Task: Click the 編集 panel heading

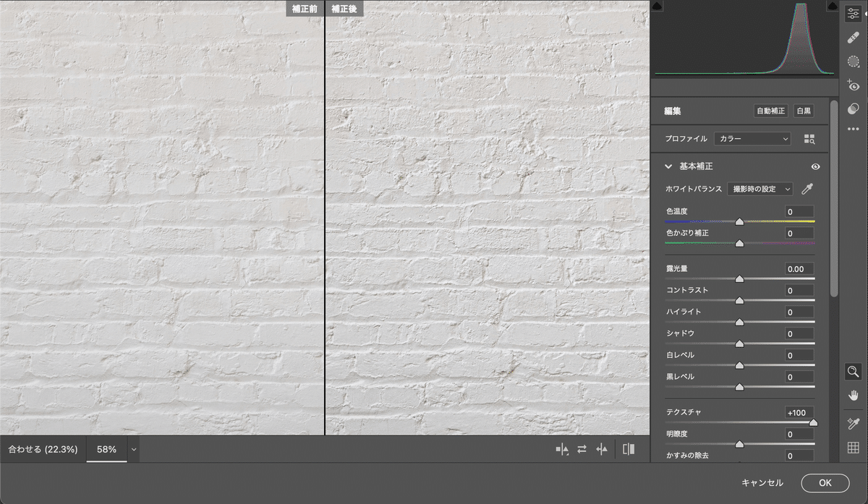Action: click(x=673, y=111)
